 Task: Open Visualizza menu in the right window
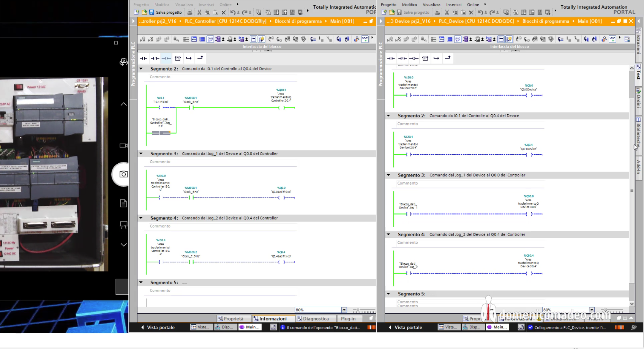431,5
